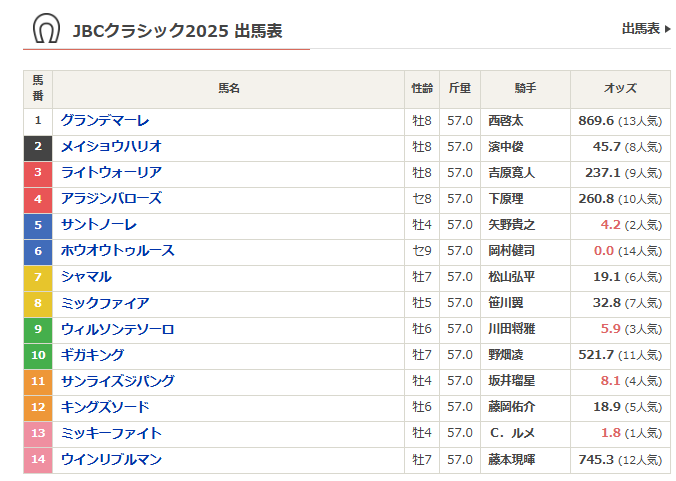676x481 pixels.
Task: Click the ライトウォーリア horse link
Action: click(x=111, y=173)
